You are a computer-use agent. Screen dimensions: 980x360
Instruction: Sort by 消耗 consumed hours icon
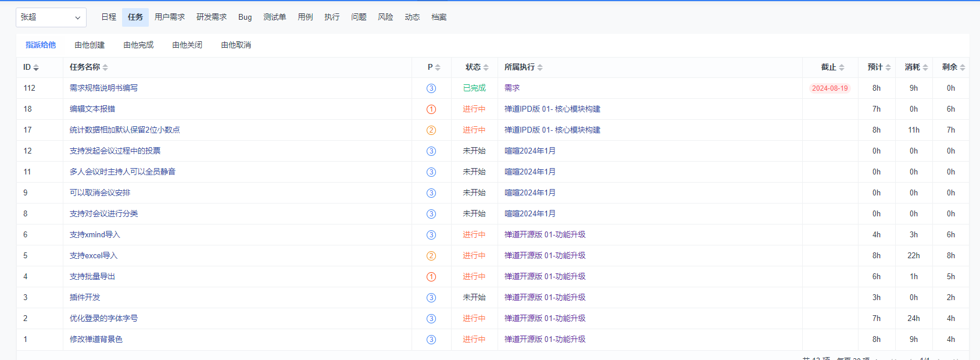pyautogui.click(x=925, y=67)
